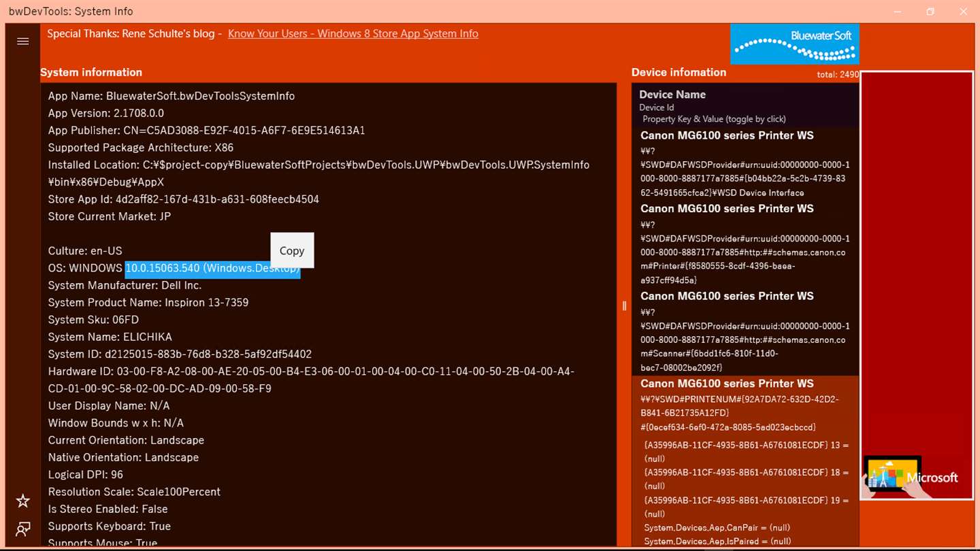Click User Display Name: N/A line
Image resolution: width=980 pixels, height=551 pixels.
109,405
